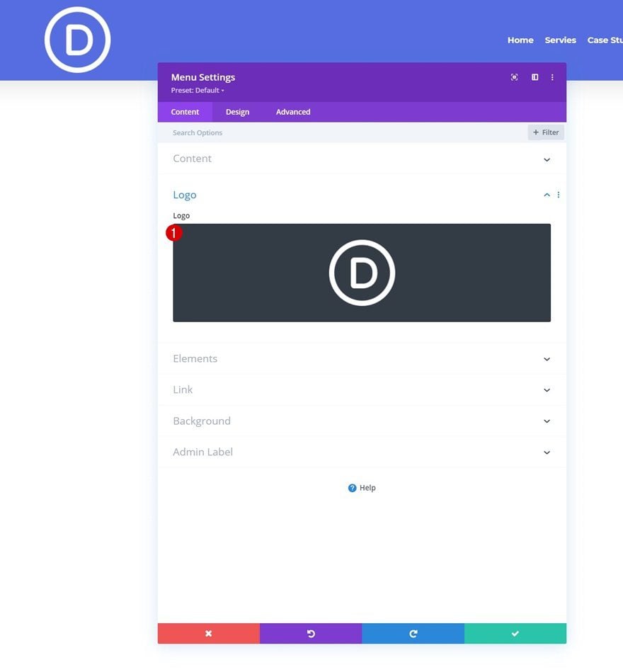Click the red discard changes X button
Image resolution: width=623 pixels, height=672 pixels.
(x=209, y=634)
